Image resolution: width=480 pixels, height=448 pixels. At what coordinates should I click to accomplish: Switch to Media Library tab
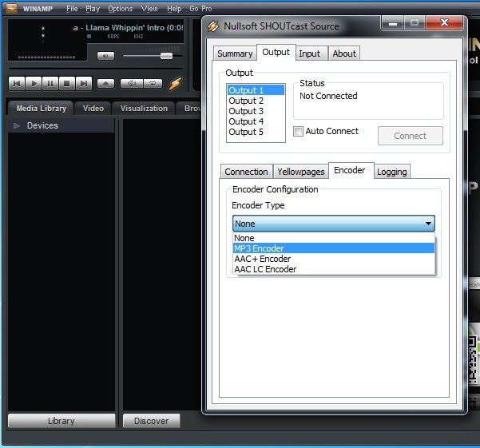coord(41,109)
